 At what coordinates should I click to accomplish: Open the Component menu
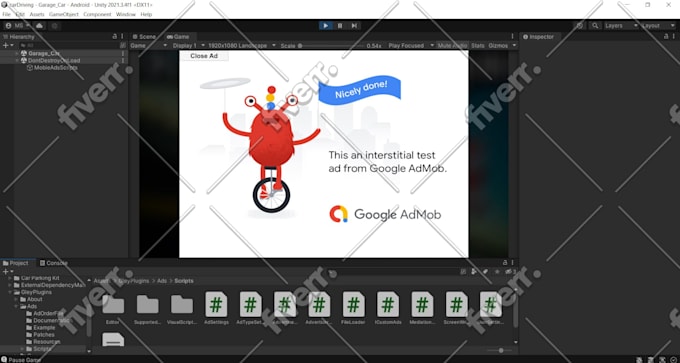point(97,14)
